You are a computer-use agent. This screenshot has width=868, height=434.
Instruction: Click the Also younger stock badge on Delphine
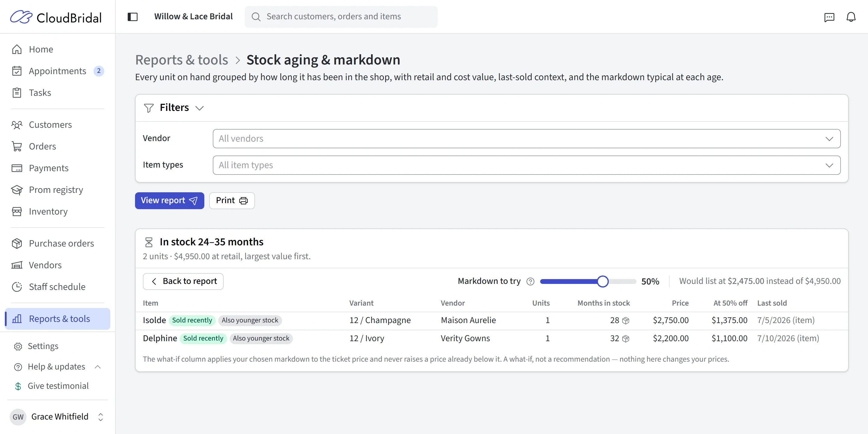point(261,338)
